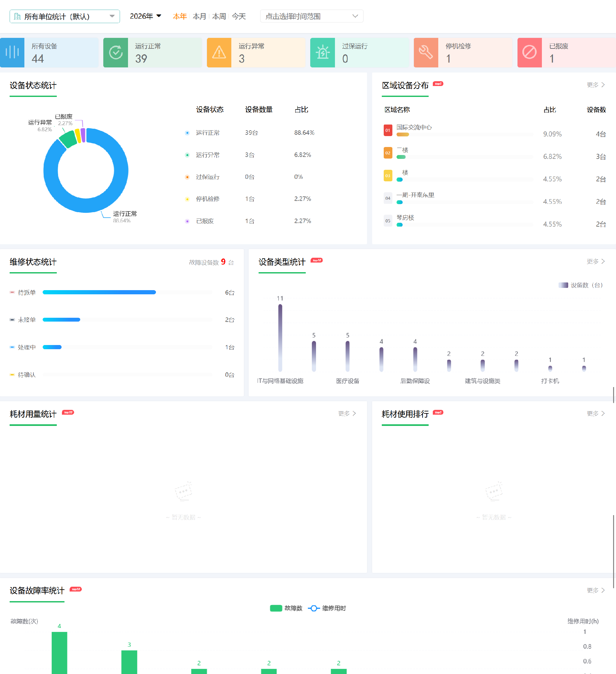This screenshot has width=616, height=674.
Task: Click the 待派单 repair progress bar
Action: pos(99,292)
